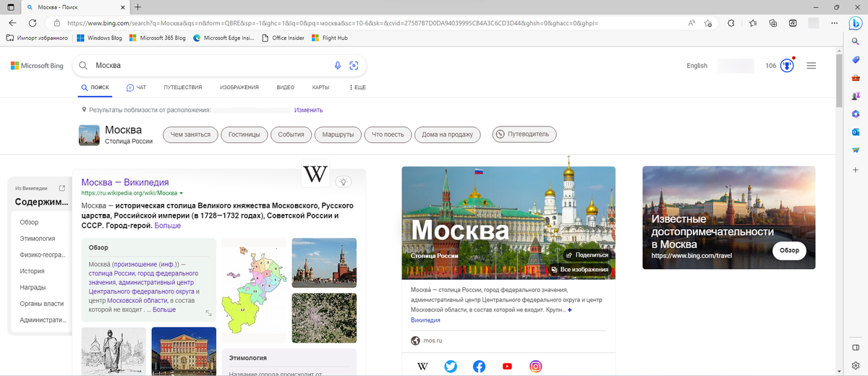
Task: Select Органы власти in contents list
Action: coord(42,304)
